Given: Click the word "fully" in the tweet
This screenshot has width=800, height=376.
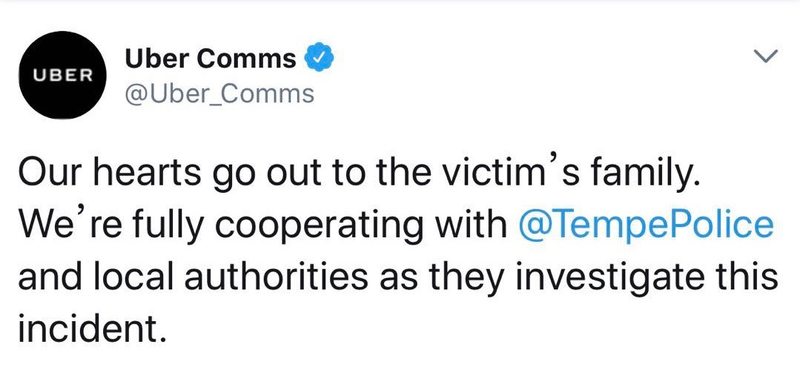Looking at the screenshot, I should (x=156, y=228).
